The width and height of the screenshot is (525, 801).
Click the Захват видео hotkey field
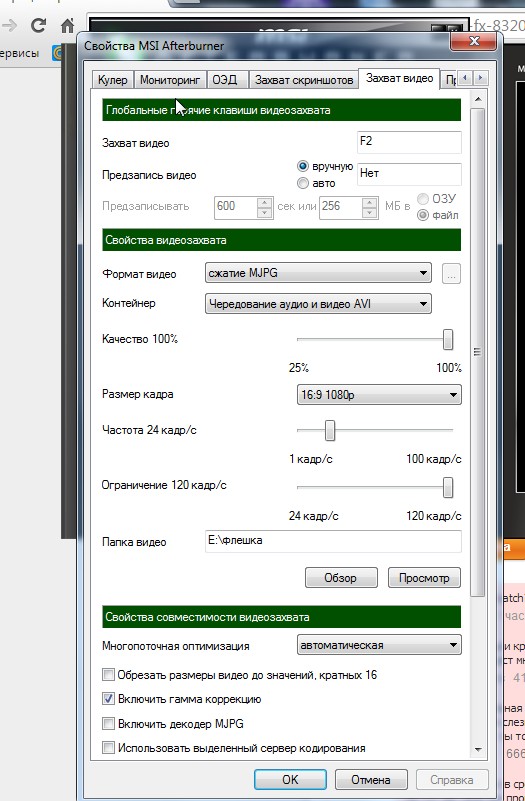409,142
